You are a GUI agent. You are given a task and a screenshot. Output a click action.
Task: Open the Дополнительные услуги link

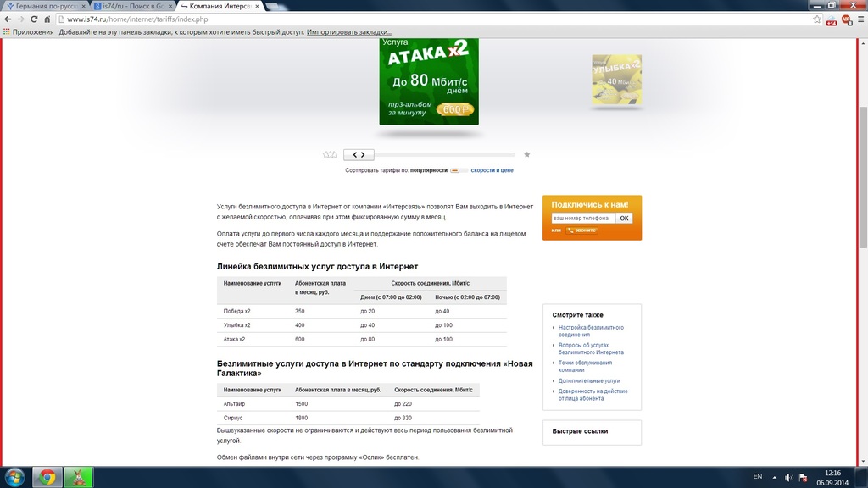coord(589,380)
